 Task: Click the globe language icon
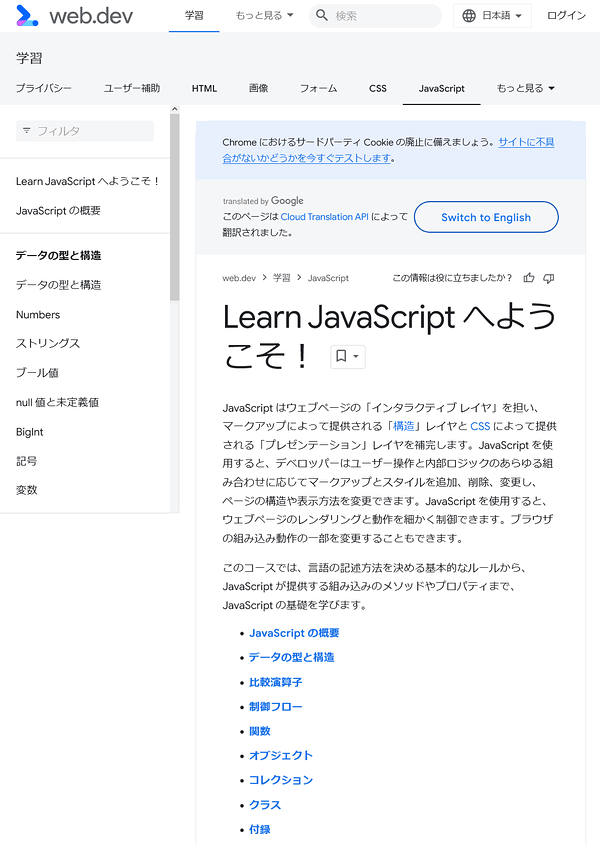click(469, 16)
